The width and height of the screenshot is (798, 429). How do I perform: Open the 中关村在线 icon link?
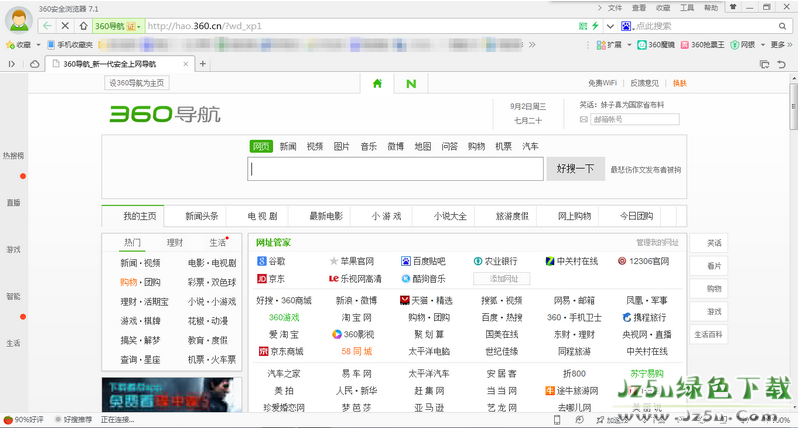(572, 261)
